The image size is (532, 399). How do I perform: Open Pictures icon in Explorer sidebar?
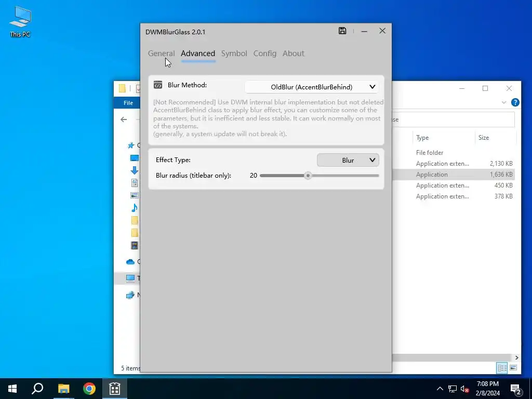point(135,195)
